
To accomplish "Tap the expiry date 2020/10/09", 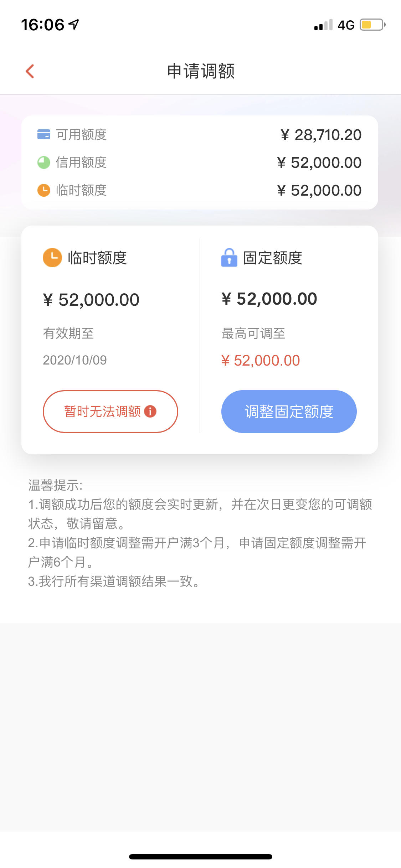I will (x=75, y=360).
